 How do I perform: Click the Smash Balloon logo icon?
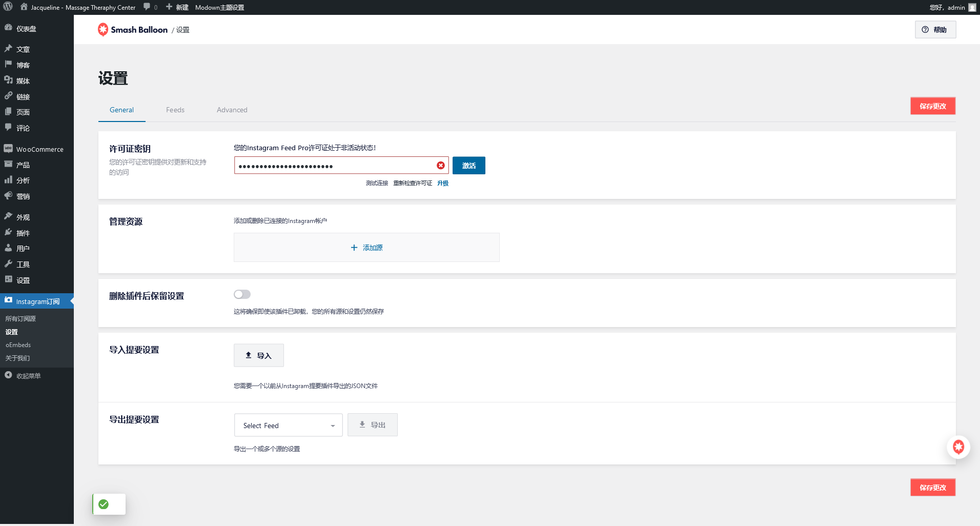103,30
